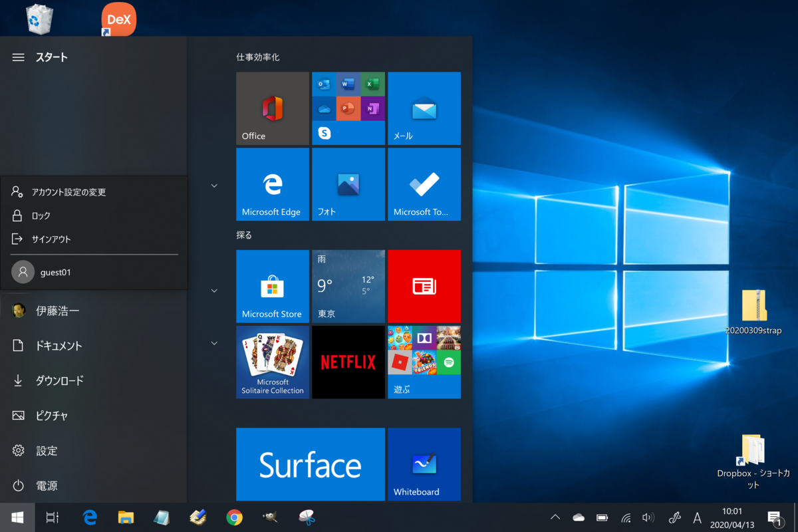Image resolution: width=798 pixels, height=532 pixels.
Task: Open ドキュメント from the Start sidebar
Action: coord(94,346)
